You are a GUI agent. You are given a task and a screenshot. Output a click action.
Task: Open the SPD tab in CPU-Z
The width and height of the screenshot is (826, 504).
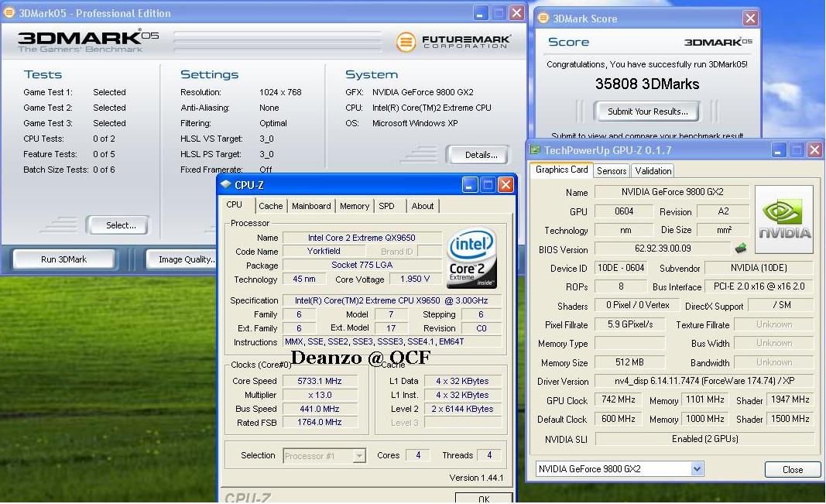click(386, 206)
